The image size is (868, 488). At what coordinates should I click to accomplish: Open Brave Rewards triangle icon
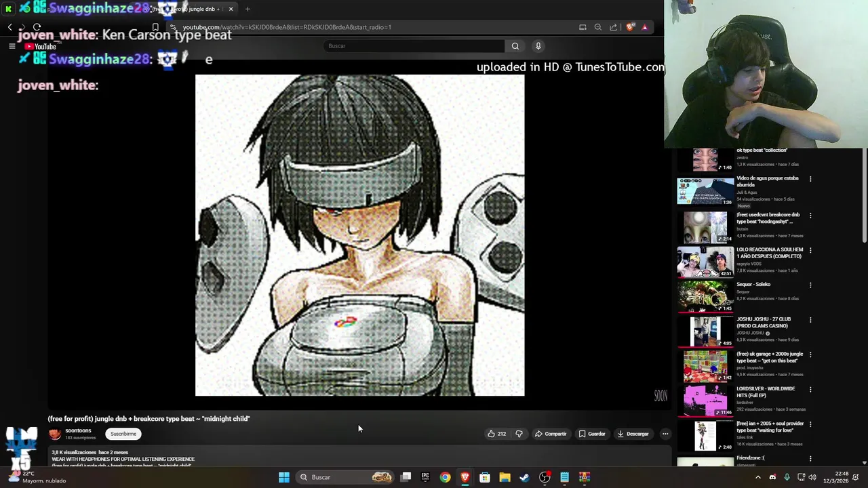point(645,27)
